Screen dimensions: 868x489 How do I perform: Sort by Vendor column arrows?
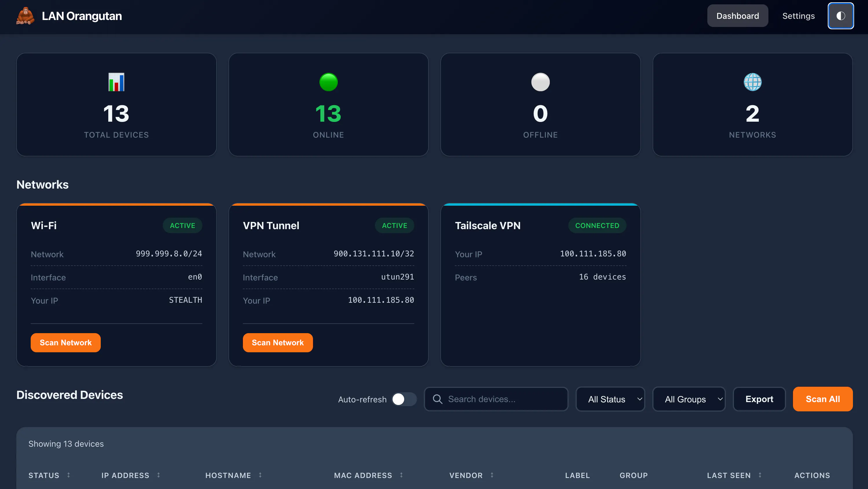pos(492,475)
